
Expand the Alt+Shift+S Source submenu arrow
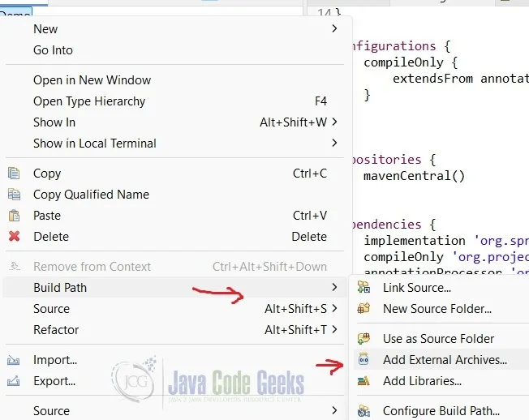pos(334,308)
